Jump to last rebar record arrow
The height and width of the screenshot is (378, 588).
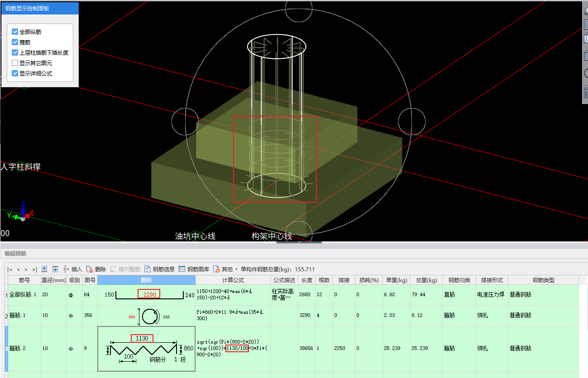click(34, 269)
